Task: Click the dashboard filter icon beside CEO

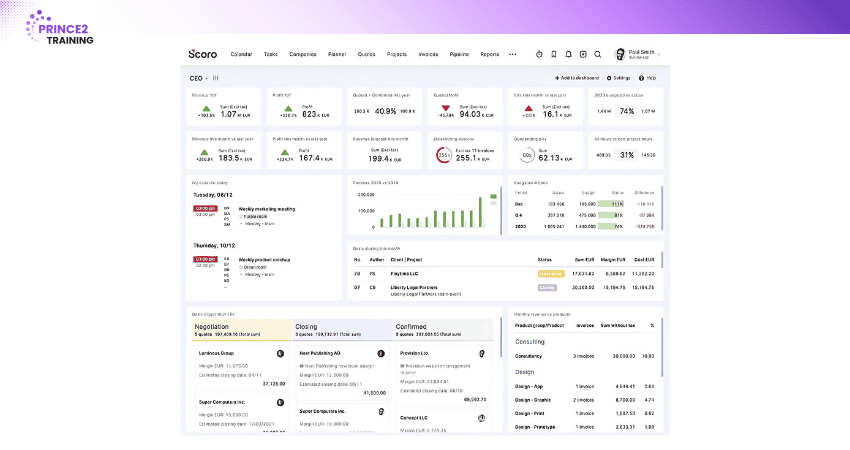Action: [x=215, y=77]
